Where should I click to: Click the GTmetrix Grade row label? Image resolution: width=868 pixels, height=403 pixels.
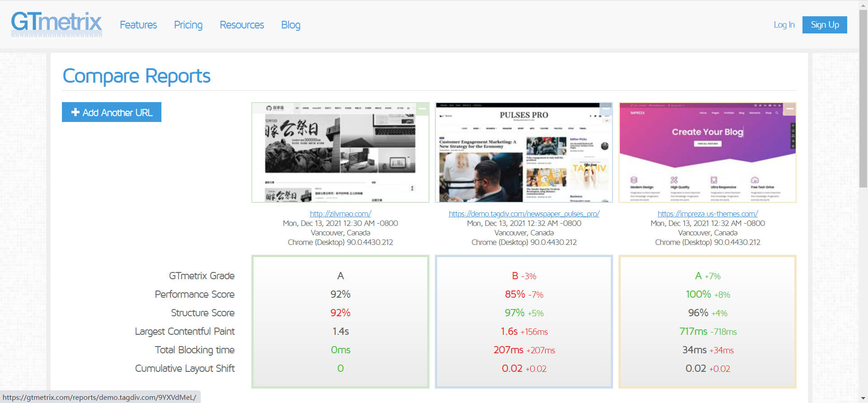tap(202, 276)
